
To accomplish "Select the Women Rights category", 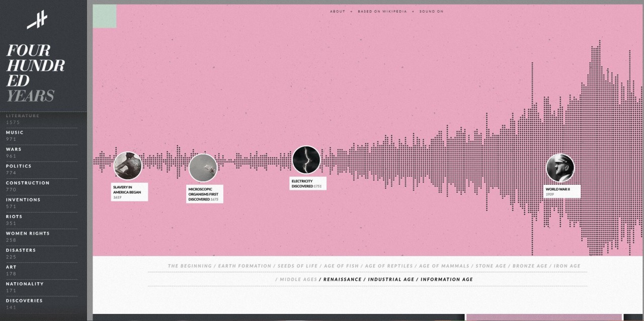I will click(x=28, y=234).
